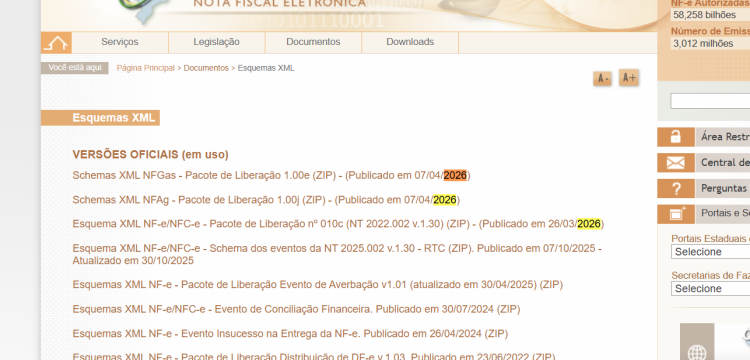The height and width of the screenshot is (360, 750).
Task: Click the Portais e Serviços window icon
Action: 676,214
